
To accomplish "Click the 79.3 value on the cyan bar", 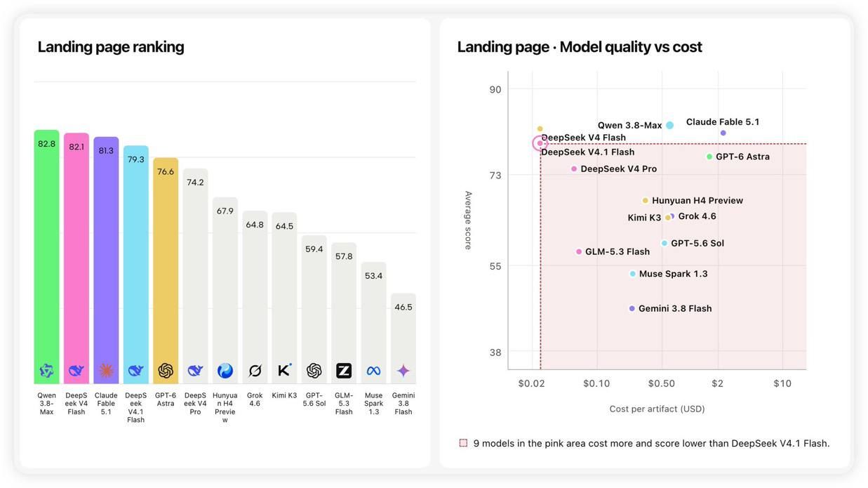I will point(135,159).
